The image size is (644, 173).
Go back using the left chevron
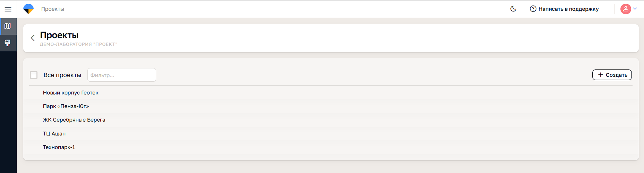point(33,38)
